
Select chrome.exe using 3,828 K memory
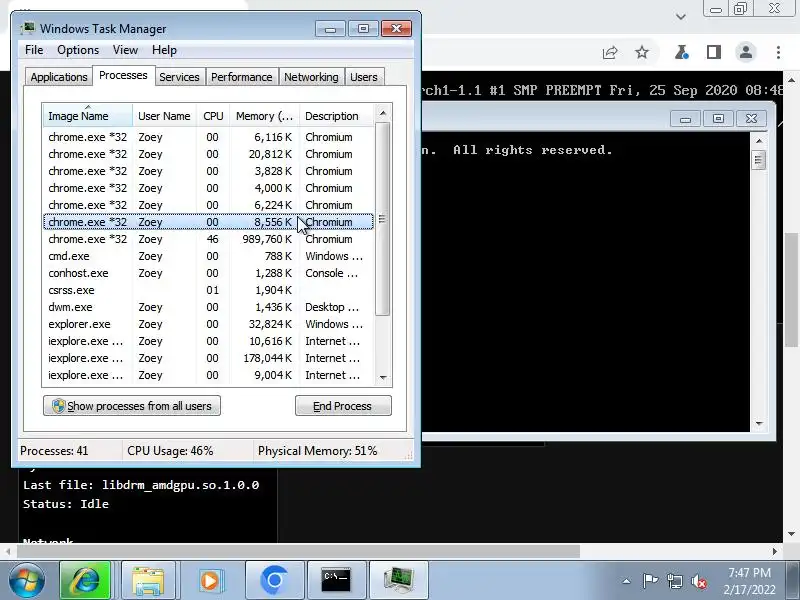pos(209,171)
